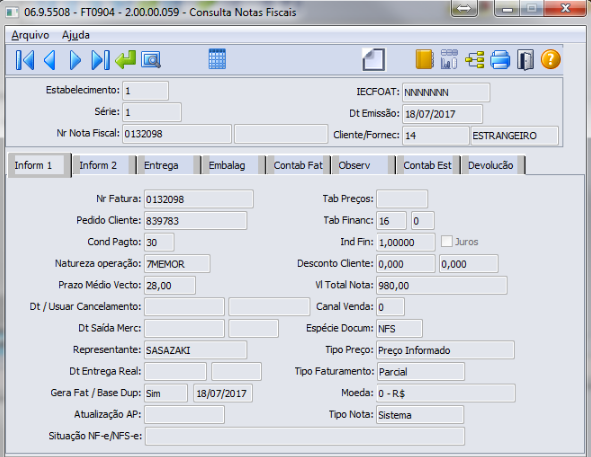The width and height of the screenshot is (591, 457).
Task: Click the first Dt Saída Merc field
Action: (184, 328)
